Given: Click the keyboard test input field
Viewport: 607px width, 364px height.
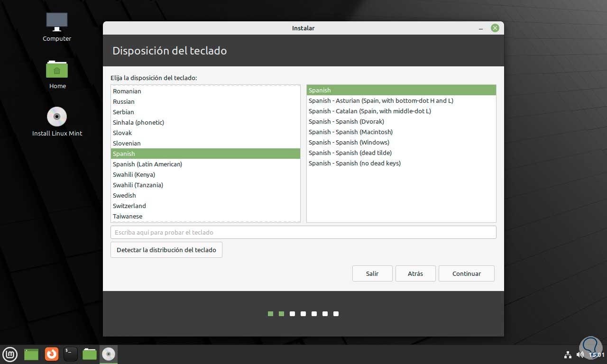Looking at the screenshot, I should 303,232.
